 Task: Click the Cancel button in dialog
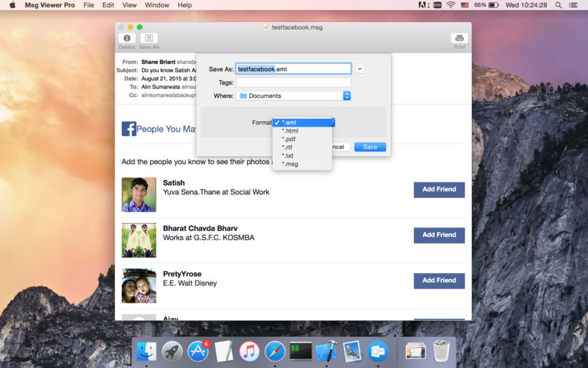pos(340,146)
